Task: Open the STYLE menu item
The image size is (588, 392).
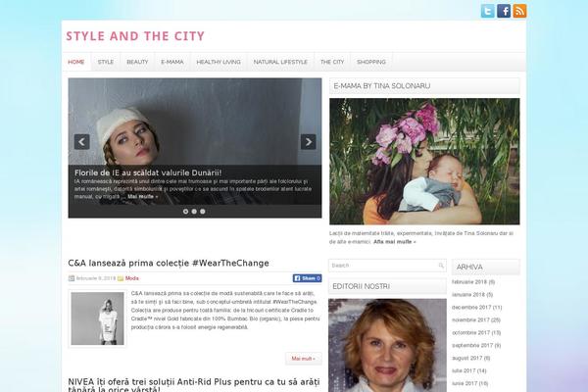Action: click(x=106, y=62)
